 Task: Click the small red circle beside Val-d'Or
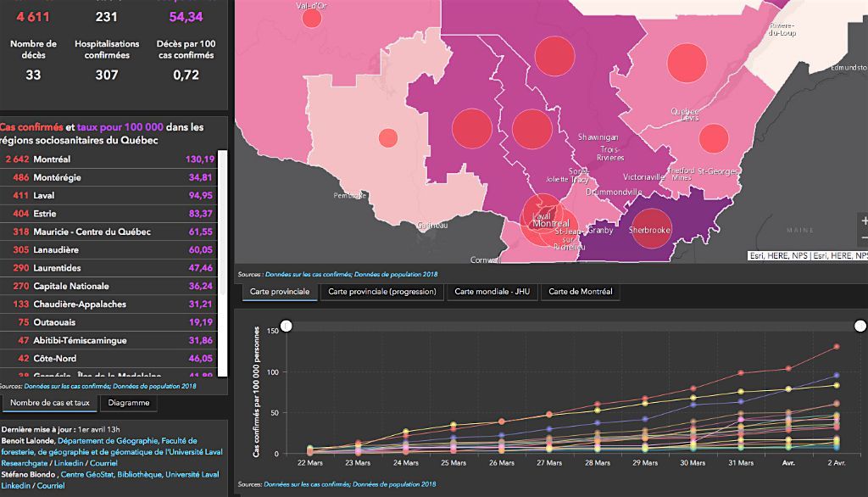click(x=312, y=19)
